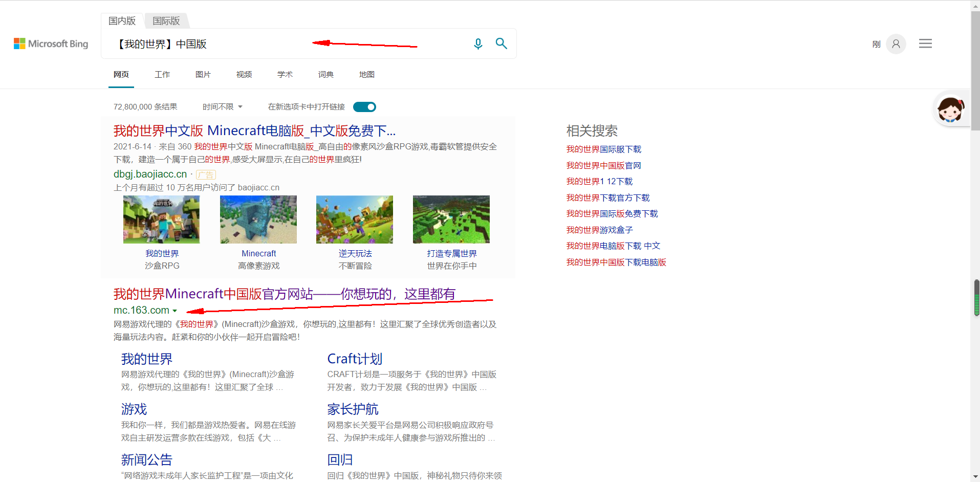Image resolution: width=980 pixels, height=482 pixels.
Task: Open related search 我的世界中国版官网
Action: tap(604, 166)
